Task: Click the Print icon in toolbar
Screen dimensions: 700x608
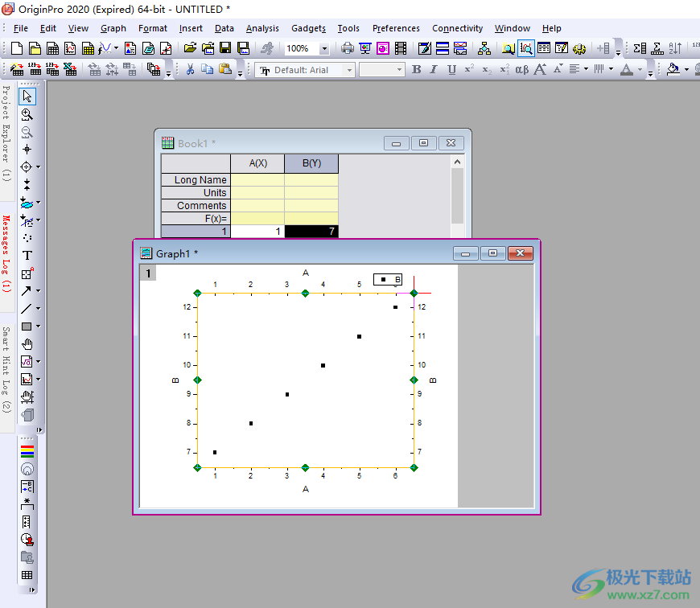Action: click(347, 49)
